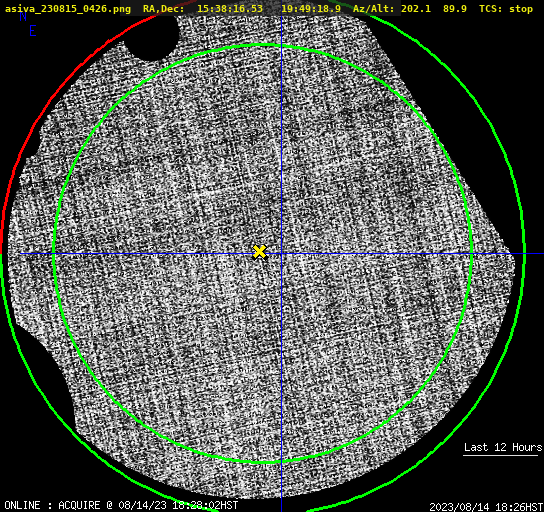Click the asiva_230815_0426.png filename label
This screenshot has height=512, width=544.
click(68, 9)
